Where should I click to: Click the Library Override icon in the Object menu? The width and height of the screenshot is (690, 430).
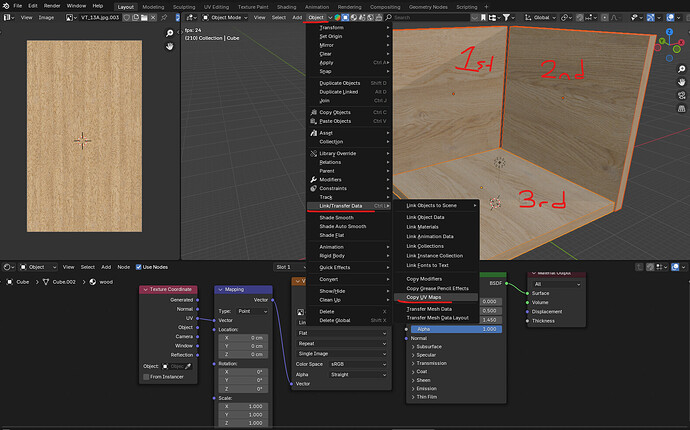(x=313, y=153)
